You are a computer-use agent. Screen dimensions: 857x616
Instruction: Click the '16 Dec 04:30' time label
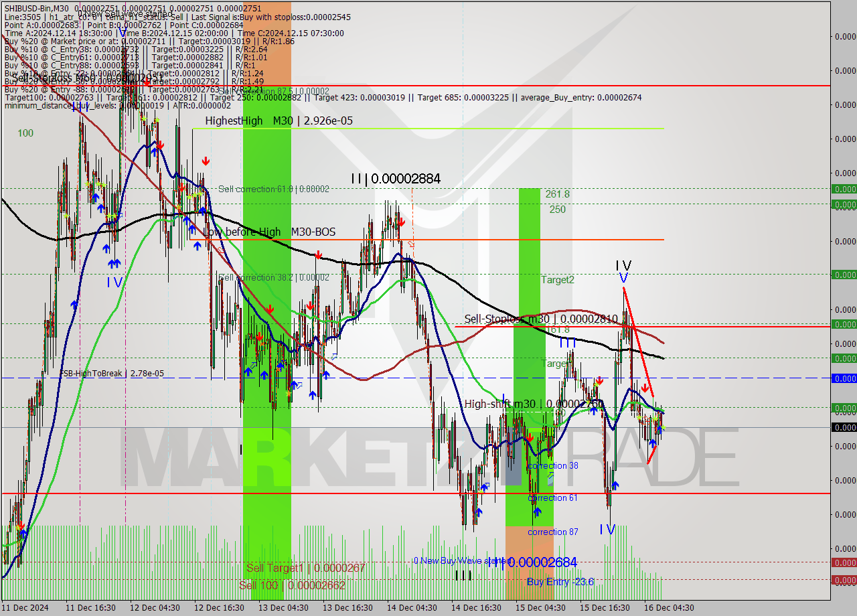tap(669, 608)
